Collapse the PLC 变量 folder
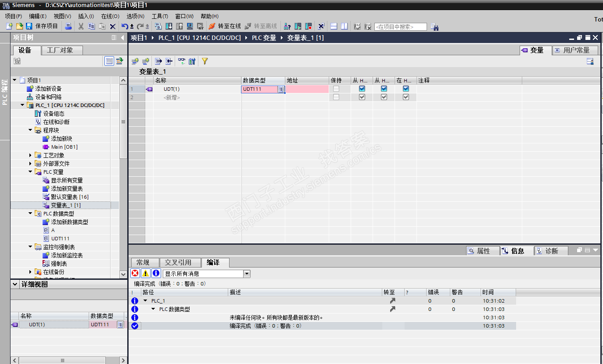Viewport: 603px width, 364px height. pyautogui.click(x=30, y=172)
